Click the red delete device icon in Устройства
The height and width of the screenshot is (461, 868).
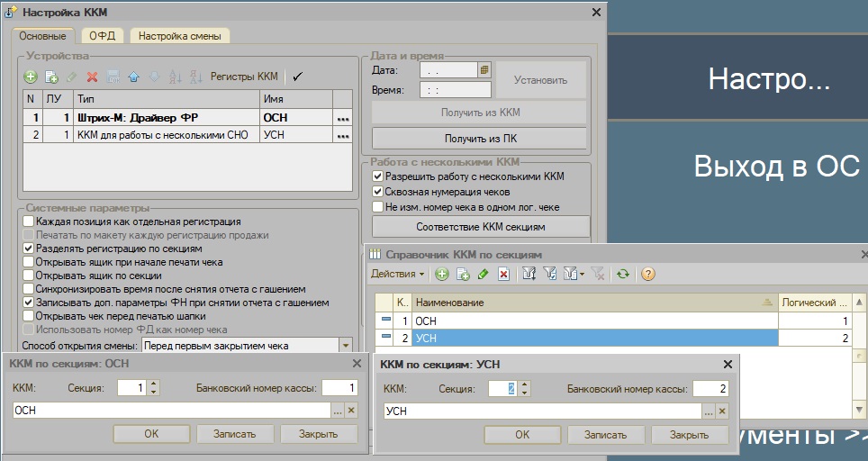92,77
